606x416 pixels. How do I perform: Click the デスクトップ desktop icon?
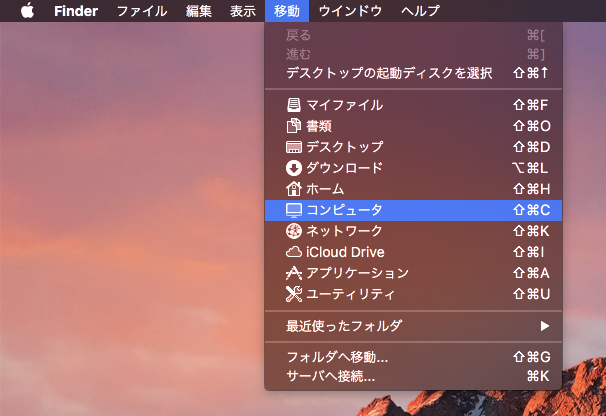point(294,147)
